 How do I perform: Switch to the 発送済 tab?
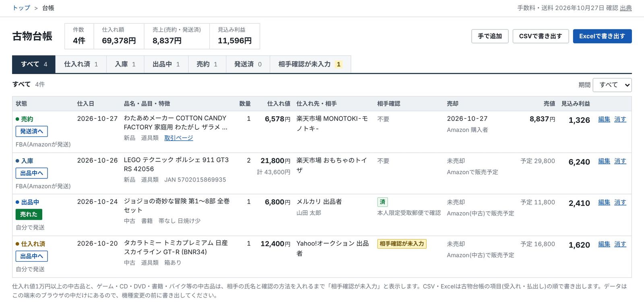248,64
